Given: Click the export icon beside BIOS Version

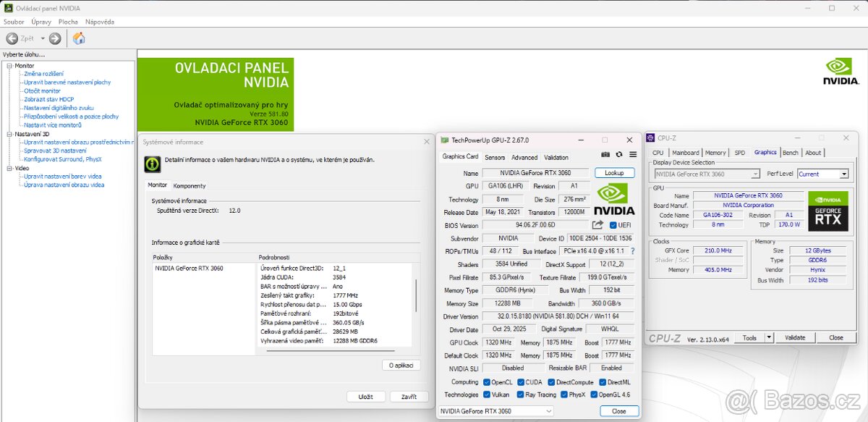Looking at the screenshot, I should 596,225.
